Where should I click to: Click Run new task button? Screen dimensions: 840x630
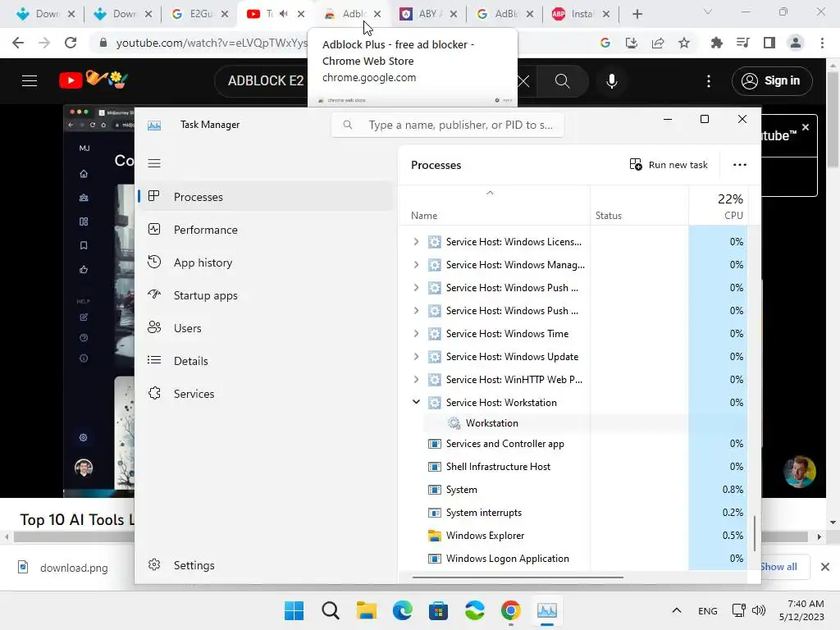point(669,165)
